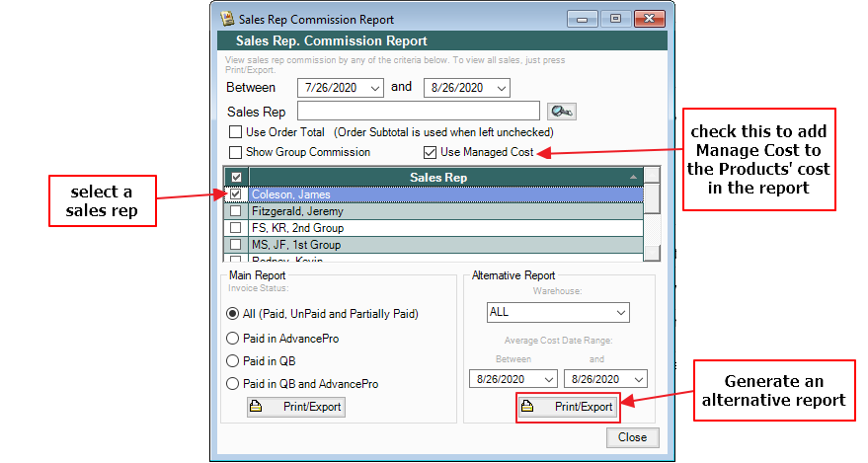
Task: Select the Paid in QB radio button
Action: pyautogui.click(x=233, y=360)
